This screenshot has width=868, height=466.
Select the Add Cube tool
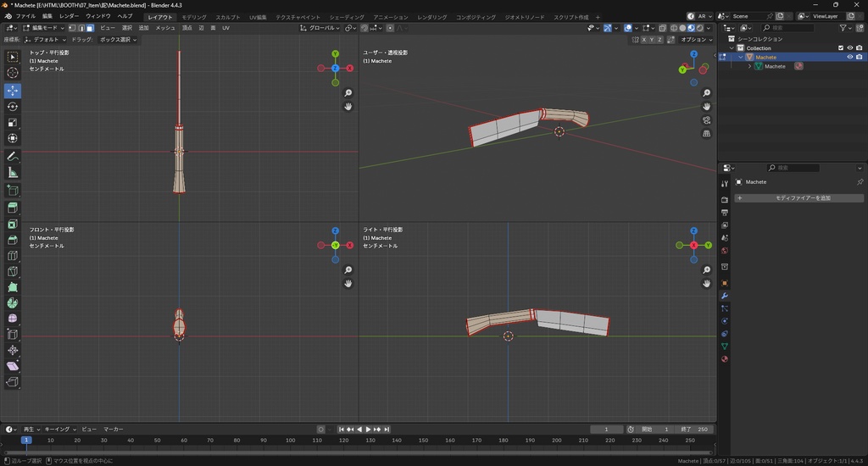tap(12, 191)
